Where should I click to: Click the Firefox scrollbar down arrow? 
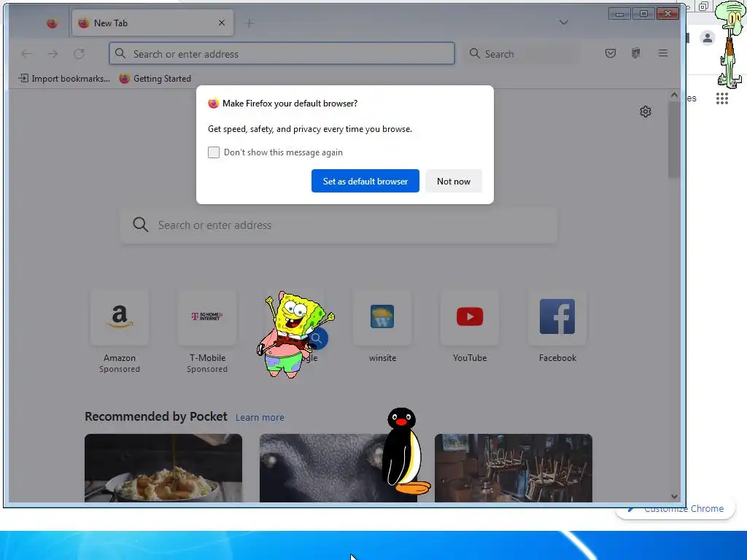tap(674, 497)
